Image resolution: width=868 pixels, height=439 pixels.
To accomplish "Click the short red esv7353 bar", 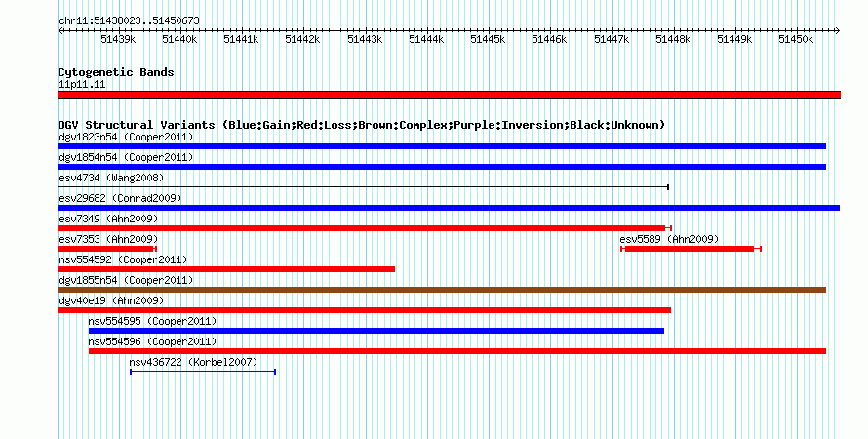I will (x=107, y=249).
